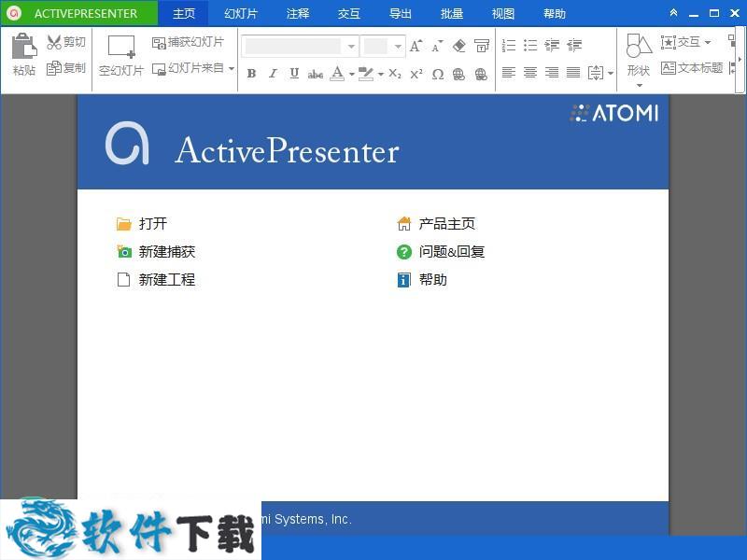Image resolution: width=747 pixels, height=560 pixels.
Task: Click the bulleted list icon
Action: click(x=530, y=45)
